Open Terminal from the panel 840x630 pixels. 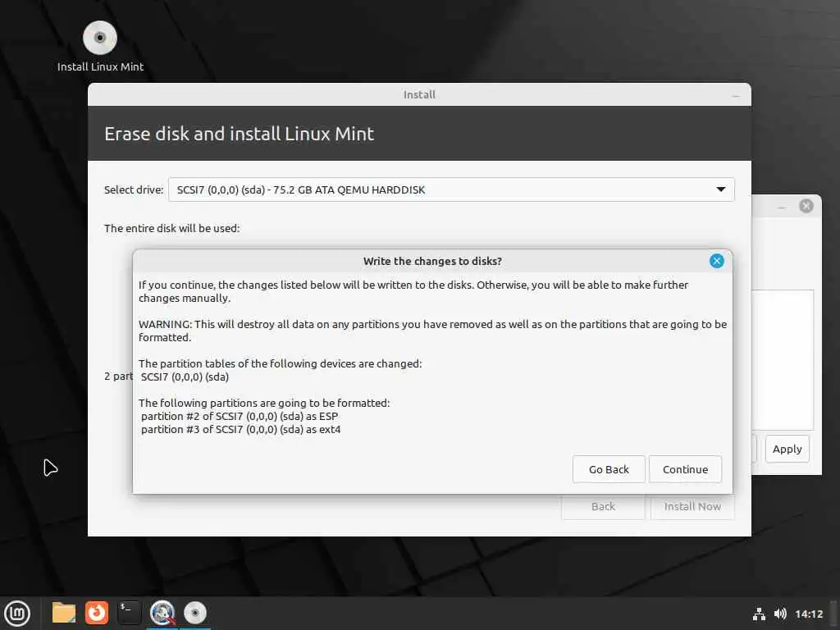129,613
